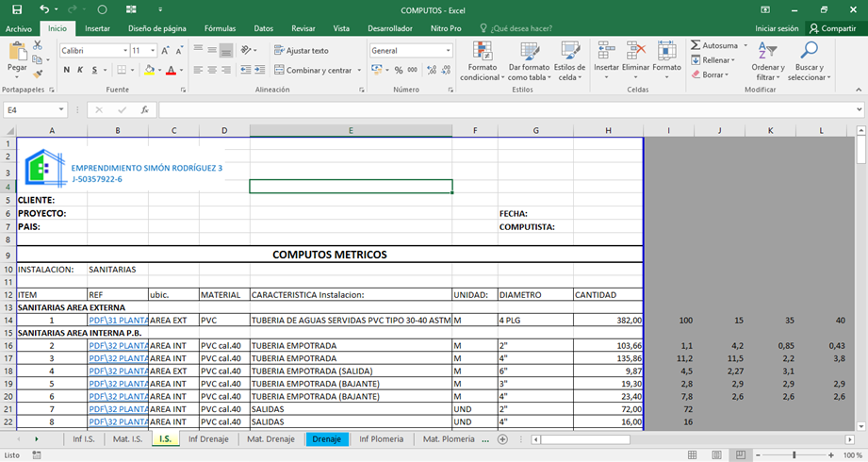This screenshot has height=462, width=868.
Task: Adjust the zoom slider
Action: 794,454
